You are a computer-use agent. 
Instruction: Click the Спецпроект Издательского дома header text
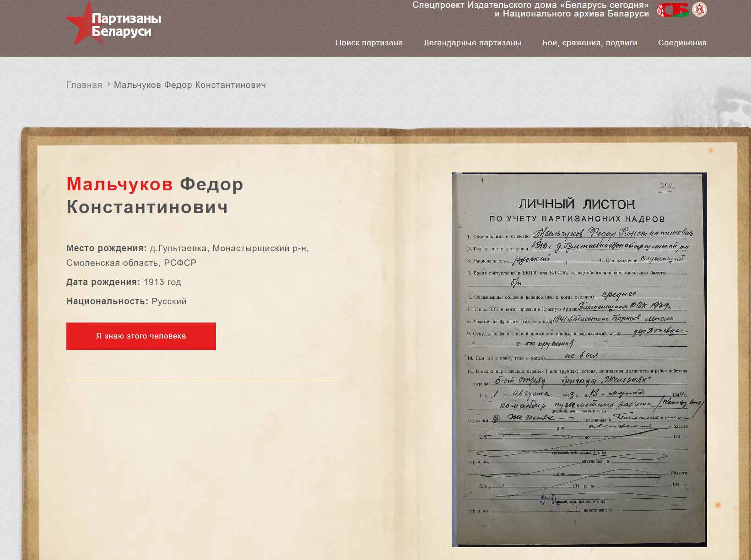click(530, 9)
